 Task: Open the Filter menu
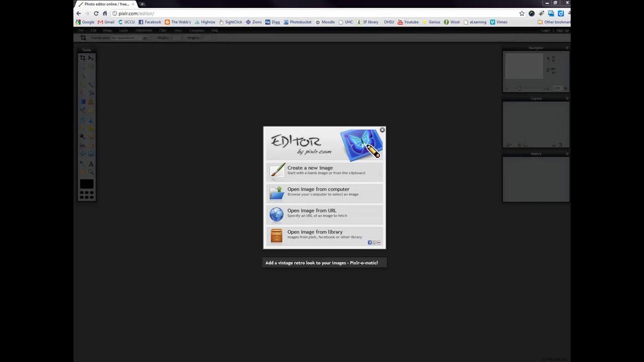(x=163, y=31)
